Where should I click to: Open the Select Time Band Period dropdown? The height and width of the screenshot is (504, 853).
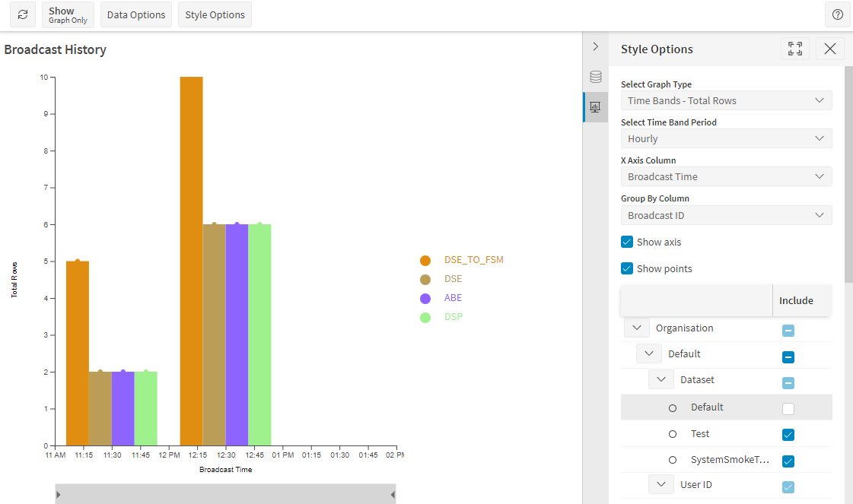pyautogui.click(x=726, y=138)
